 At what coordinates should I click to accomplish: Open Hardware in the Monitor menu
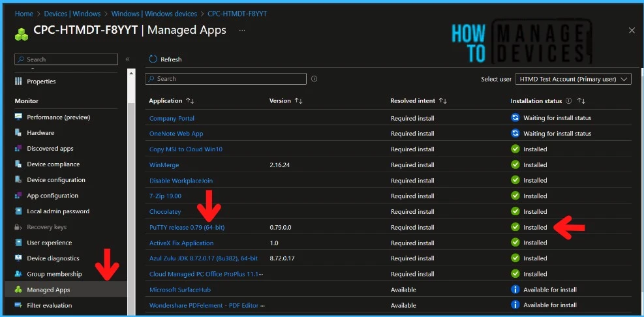(40, 132)
